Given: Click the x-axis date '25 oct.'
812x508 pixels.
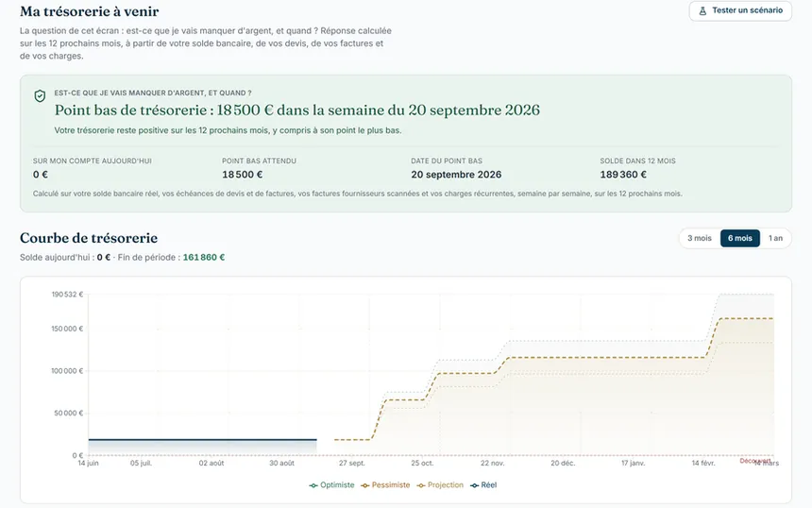Looking at the screenshot, I should (422, 463).
